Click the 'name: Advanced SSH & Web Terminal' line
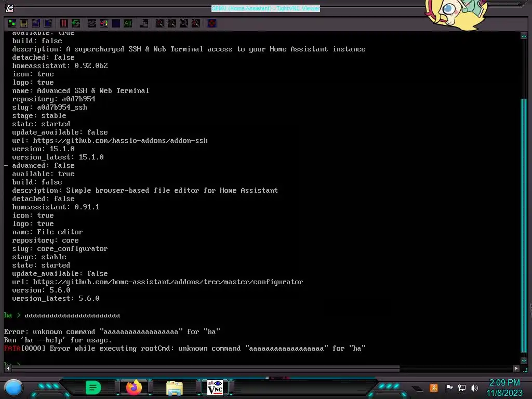This screenshot has width=532, height=399. click(81, 90)
